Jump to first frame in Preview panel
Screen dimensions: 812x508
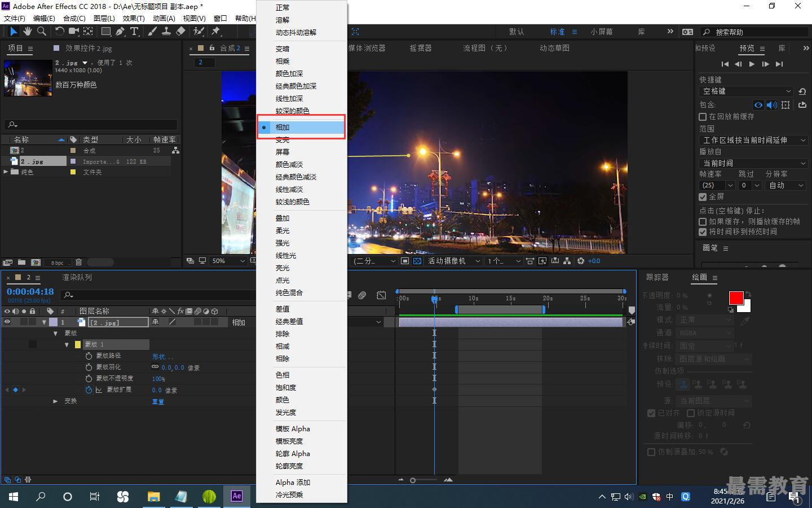click(x=725, y=64)
